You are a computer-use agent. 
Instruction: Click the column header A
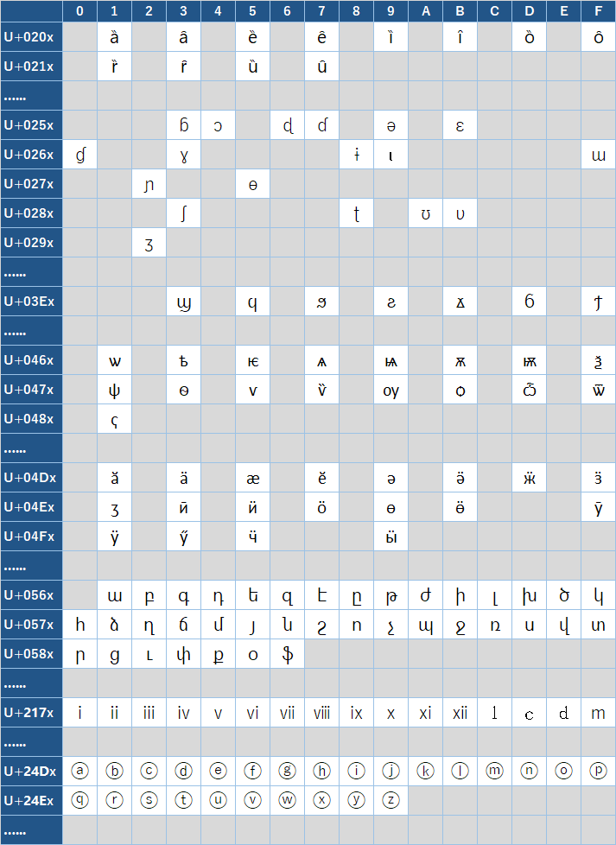coord(425,11)
